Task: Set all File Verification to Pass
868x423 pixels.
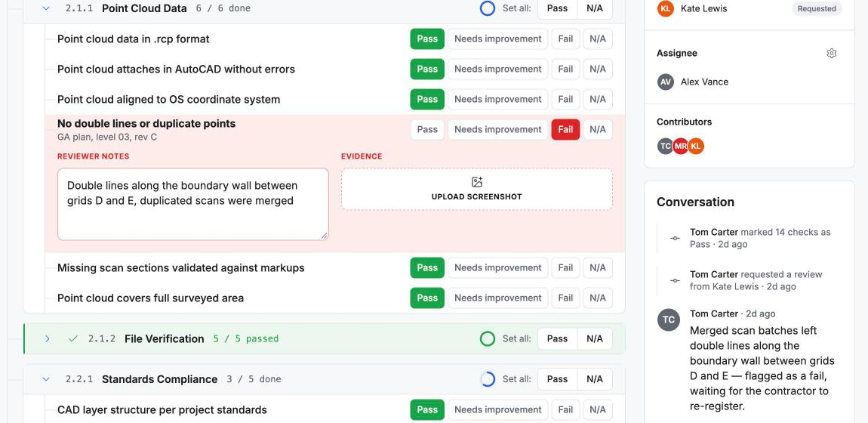Action: tap(557, 338)
